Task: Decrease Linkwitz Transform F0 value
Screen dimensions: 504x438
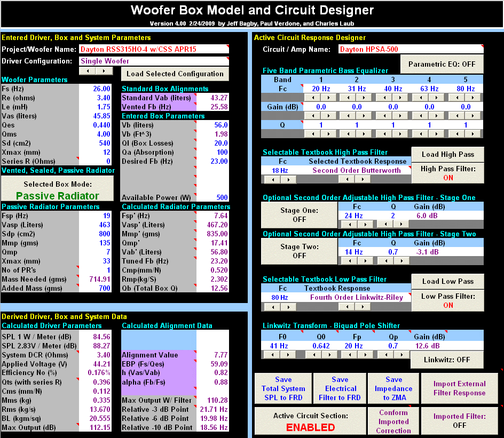Action: [273, 355]
